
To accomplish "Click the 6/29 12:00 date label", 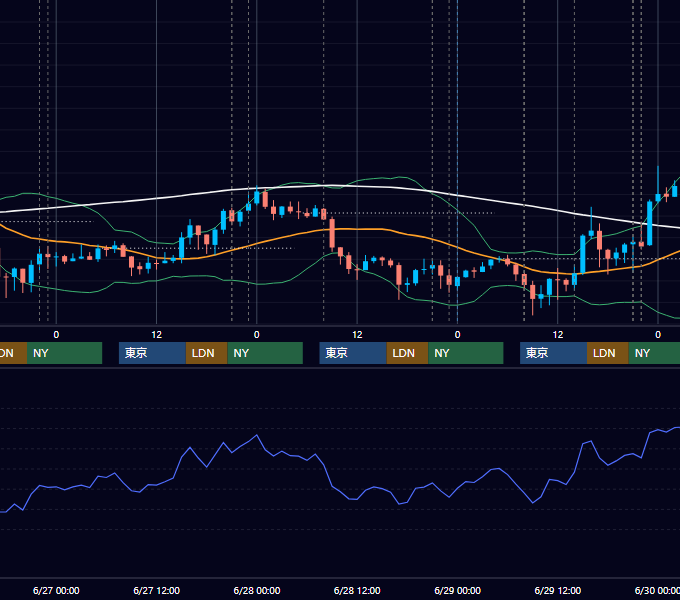I will point(558,590).
